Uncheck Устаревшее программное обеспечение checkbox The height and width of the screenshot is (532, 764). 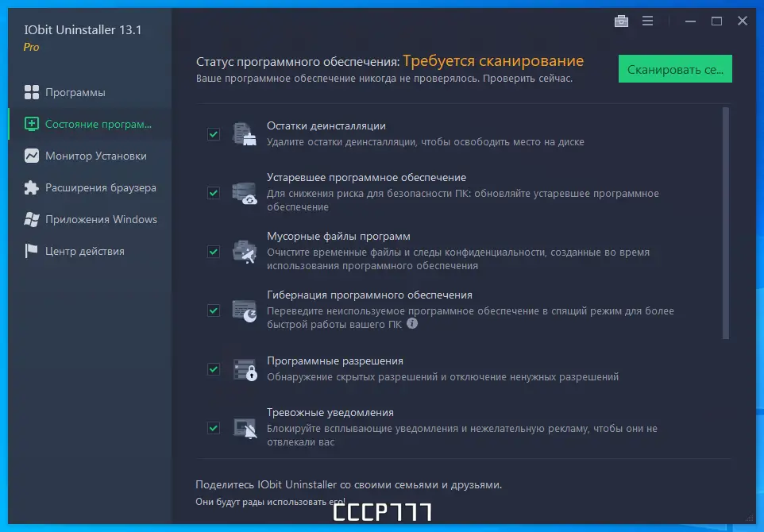point(214,193)
